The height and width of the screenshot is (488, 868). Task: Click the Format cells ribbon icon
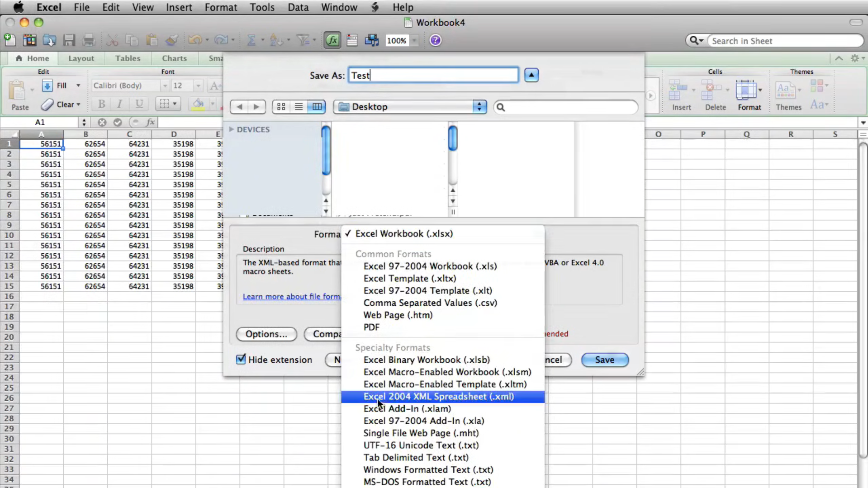746,90
